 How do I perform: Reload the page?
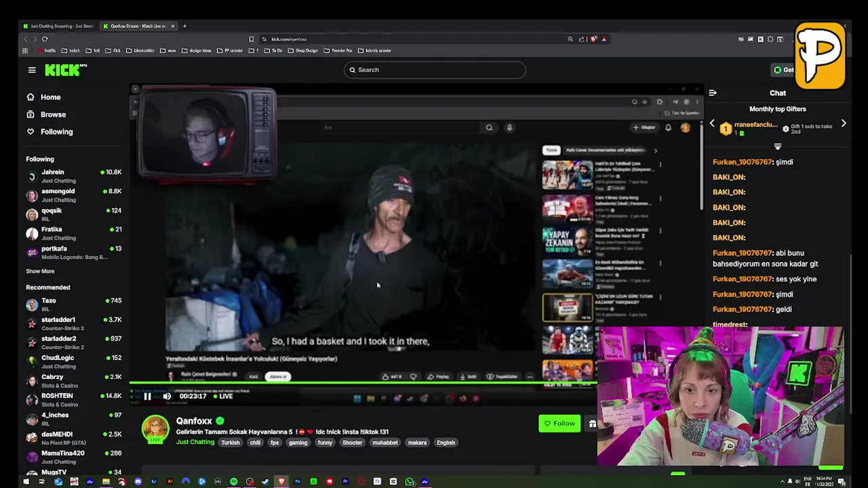(45, 39)
